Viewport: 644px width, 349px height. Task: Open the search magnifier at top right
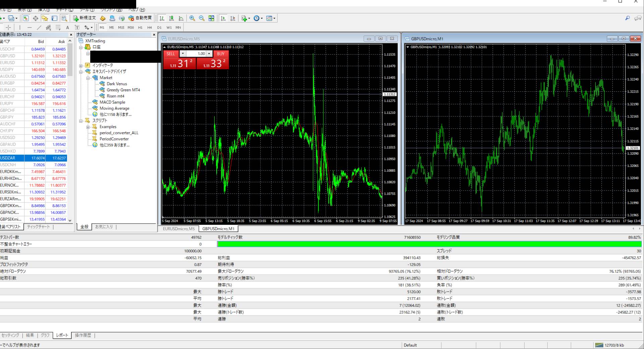point(628,18)
